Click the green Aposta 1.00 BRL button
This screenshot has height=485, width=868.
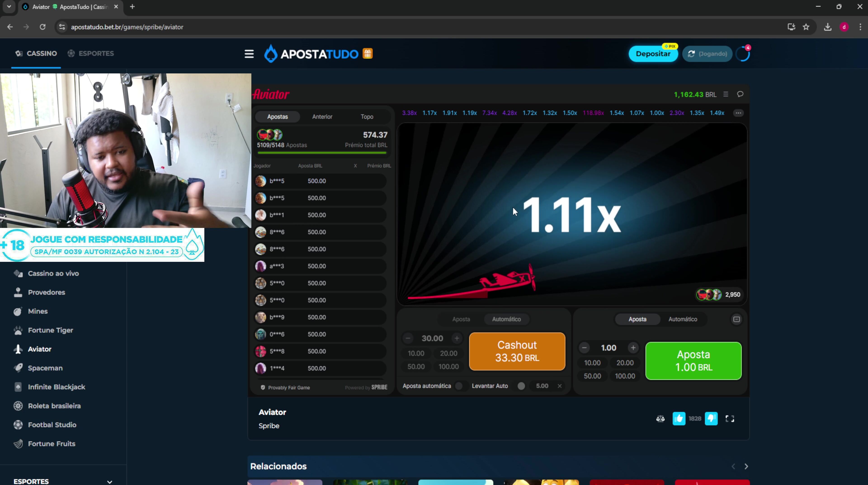[x=693, y=361]
